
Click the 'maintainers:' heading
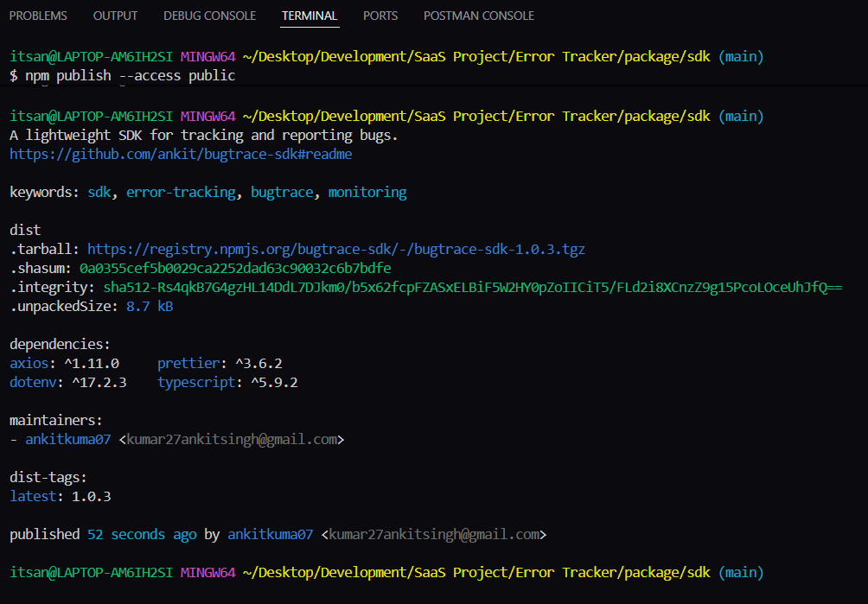(56, 421)
